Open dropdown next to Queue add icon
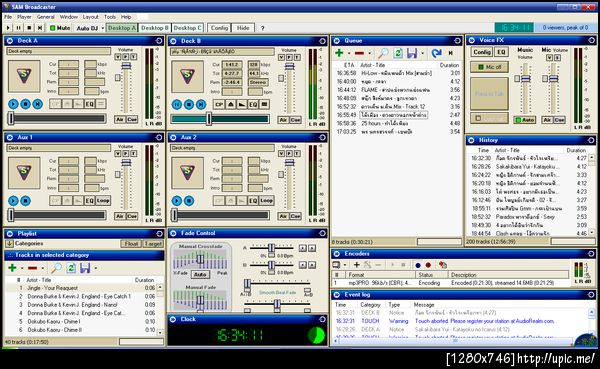Image resolution: width=600 pixels, height=369 pixels. pos(349,54)
